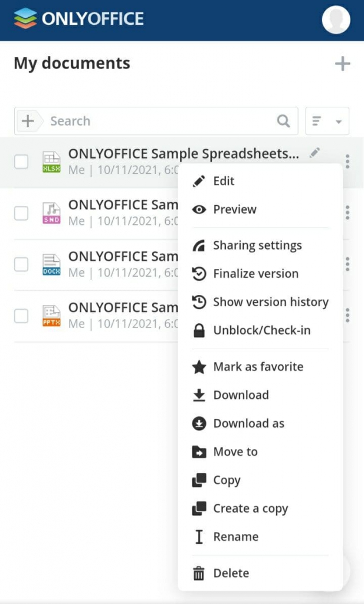The height and width of the screenshot is (604, 364).
Task: Check the checkbox for the DOCX file
Action: click(21, 264)
